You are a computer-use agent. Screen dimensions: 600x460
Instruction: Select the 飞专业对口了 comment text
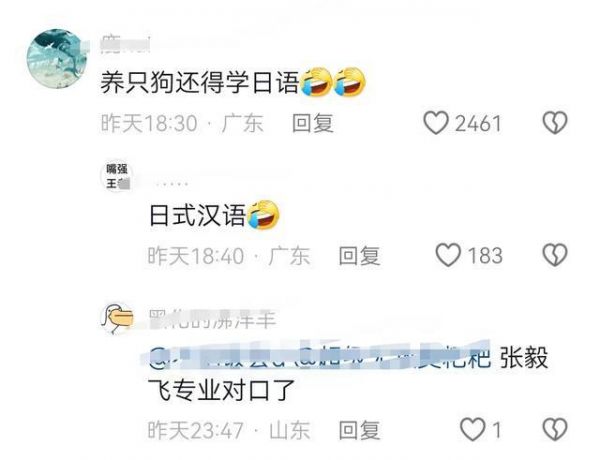pyautogui.click(x=222, y=390)
